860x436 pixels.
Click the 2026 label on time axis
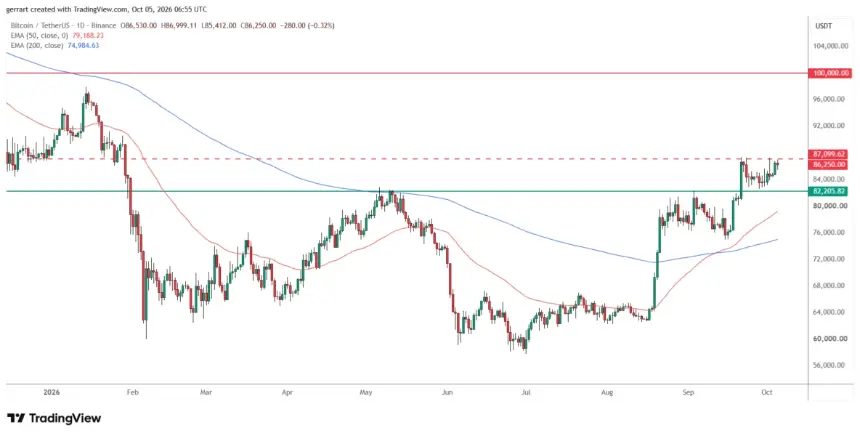point(51,393)
